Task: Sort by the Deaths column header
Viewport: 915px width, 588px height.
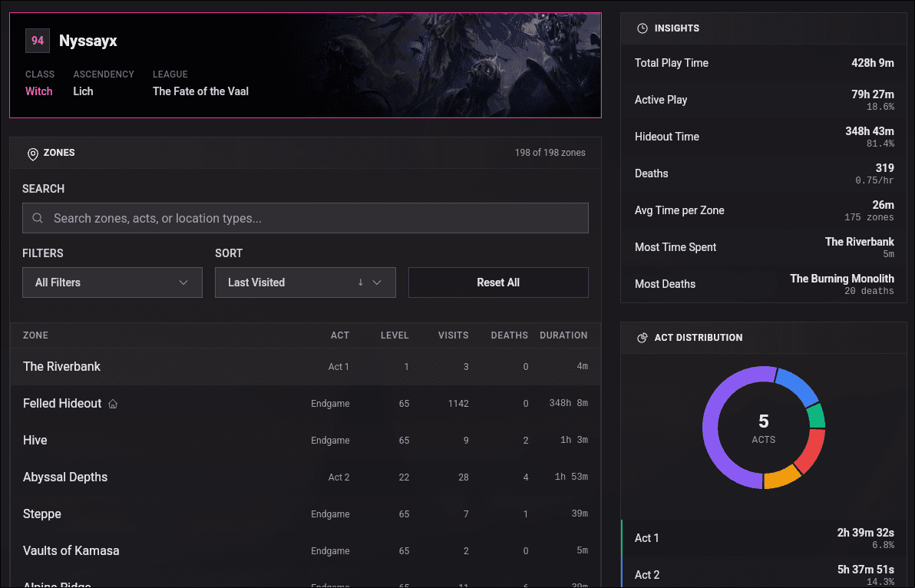Action: [509, 335]
